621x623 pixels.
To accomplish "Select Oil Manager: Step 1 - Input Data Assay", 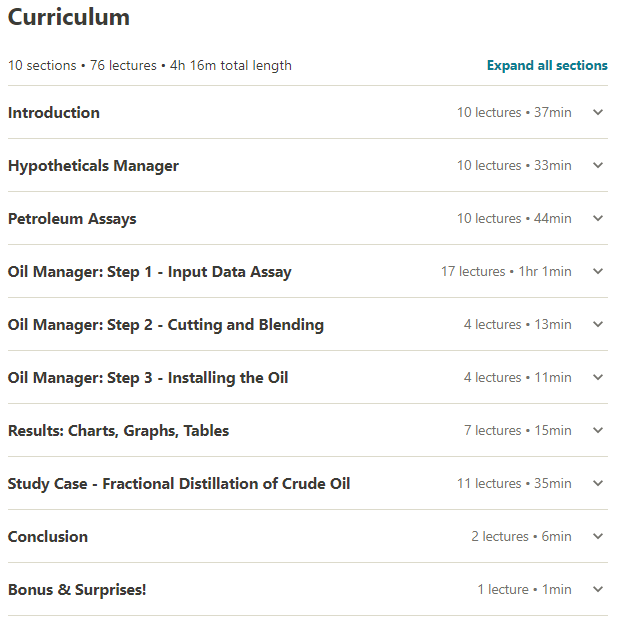I will click(x=149, y=272).
